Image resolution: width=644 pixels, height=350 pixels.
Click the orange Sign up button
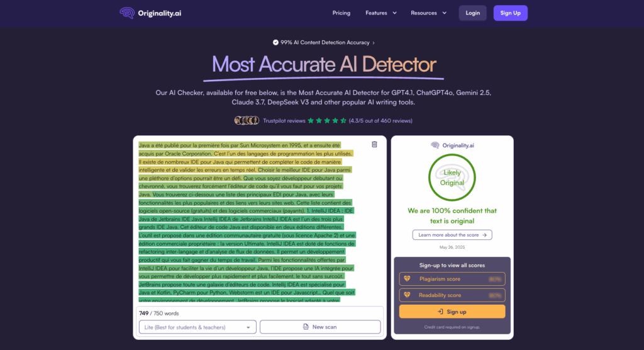[x=452, y=312]
